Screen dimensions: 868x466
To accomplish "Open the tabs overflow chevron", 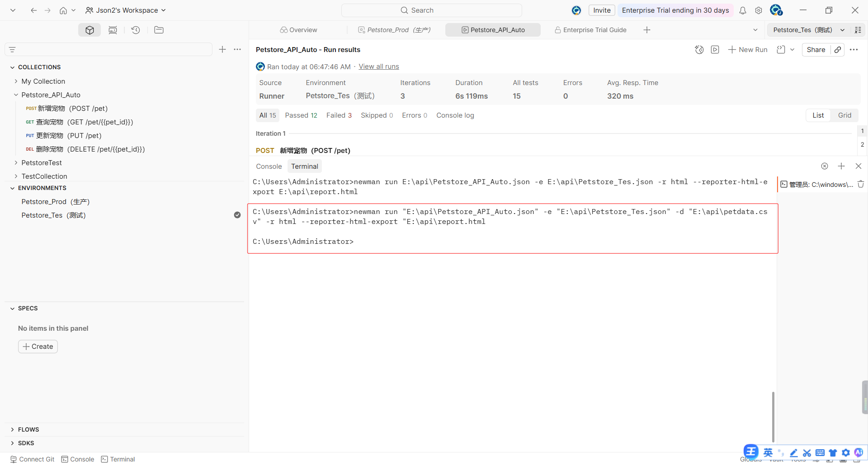I will click(x=755, y=30).
